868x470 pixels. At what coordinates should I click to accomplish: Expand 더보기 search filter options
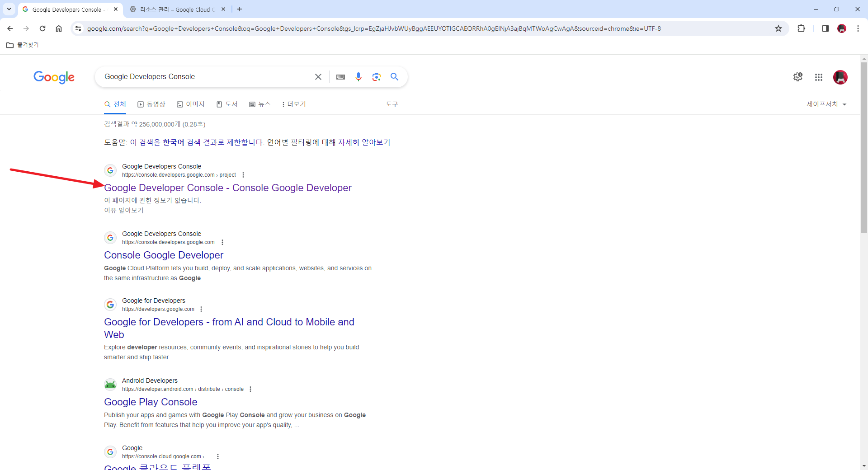293,104
